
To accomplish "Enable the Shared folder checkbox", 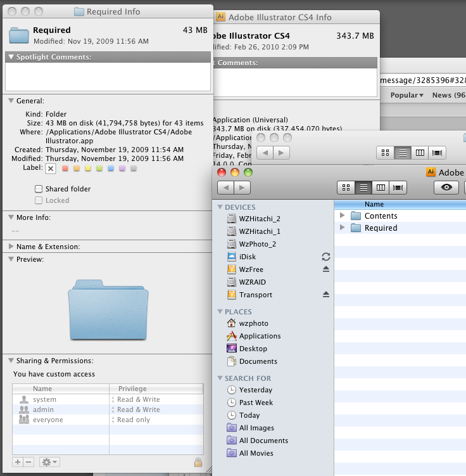I will pos(39,189).
